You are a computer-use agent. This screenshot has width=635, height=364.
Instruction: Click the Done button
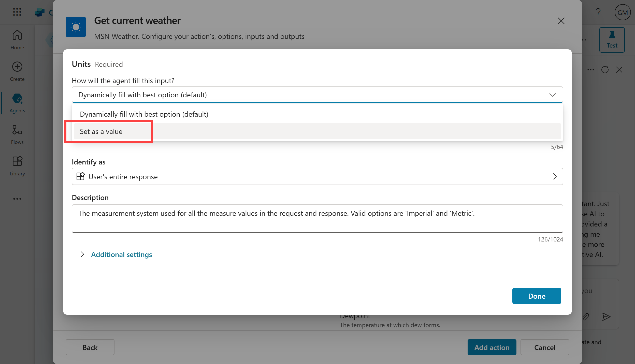click(x=537, y=296)
